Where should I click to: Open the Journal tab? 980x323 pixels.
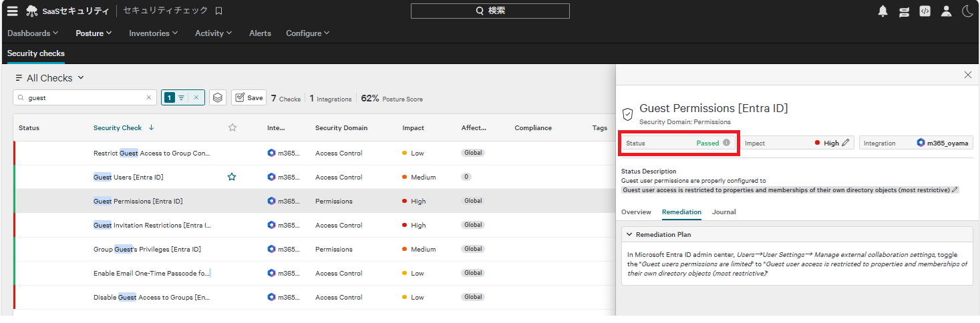coord(723,212)
